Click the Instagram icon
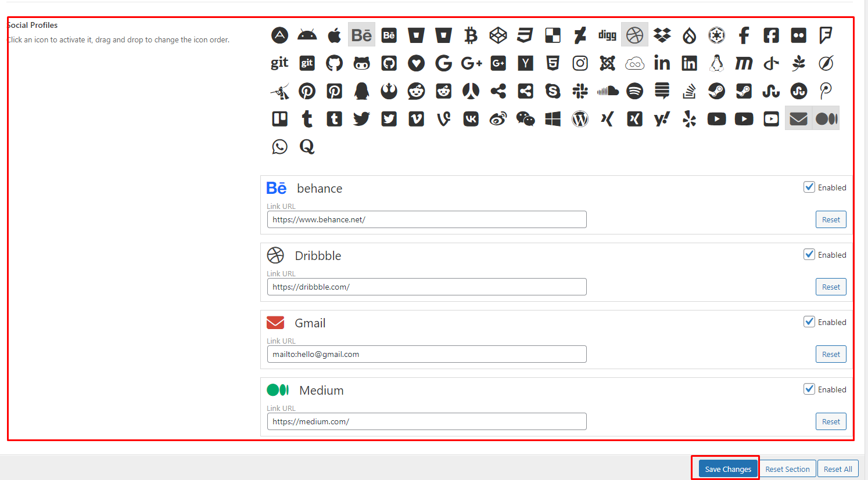868x480 pixels. pos(580,63)
